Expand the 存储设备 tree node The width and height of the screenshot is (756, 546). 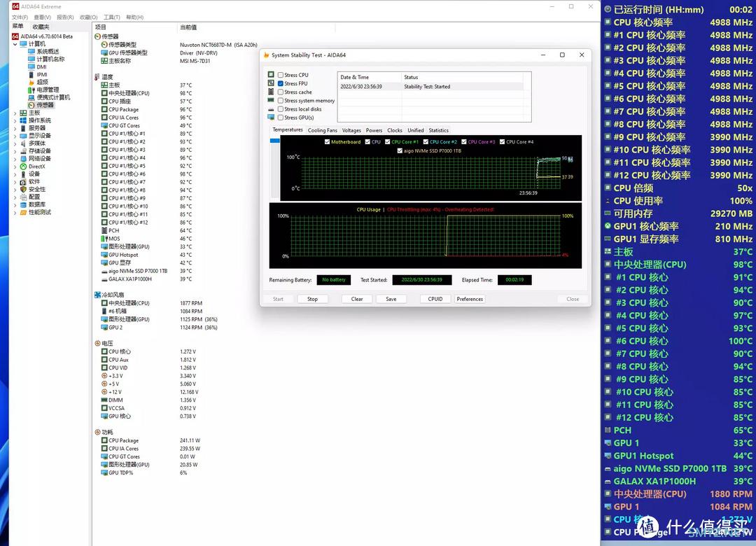(x=15, y=151)
